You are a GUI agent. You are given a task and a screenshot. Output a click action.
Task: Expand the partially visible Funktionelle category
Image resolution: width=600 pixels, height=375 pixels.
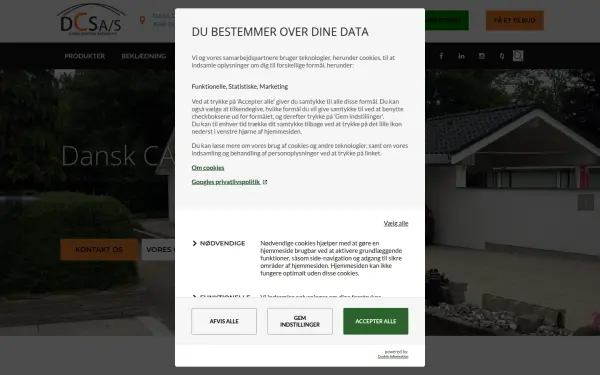(x=221, y=296)
